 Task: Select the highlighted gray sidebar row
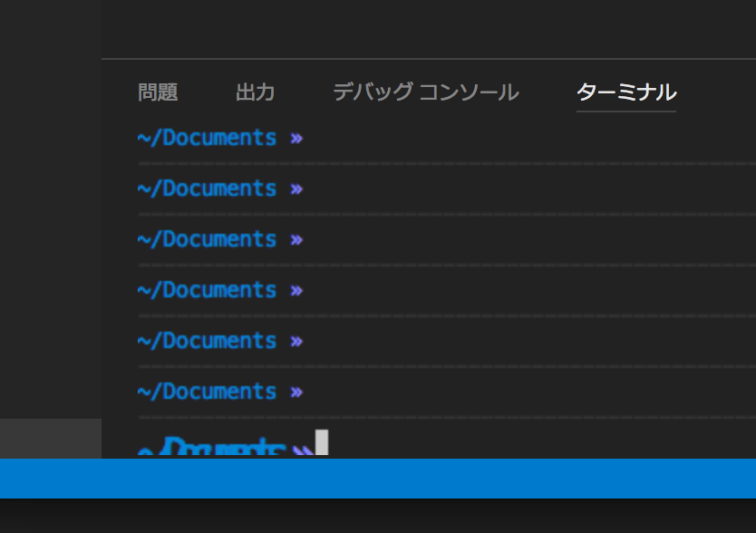(51, 439)
